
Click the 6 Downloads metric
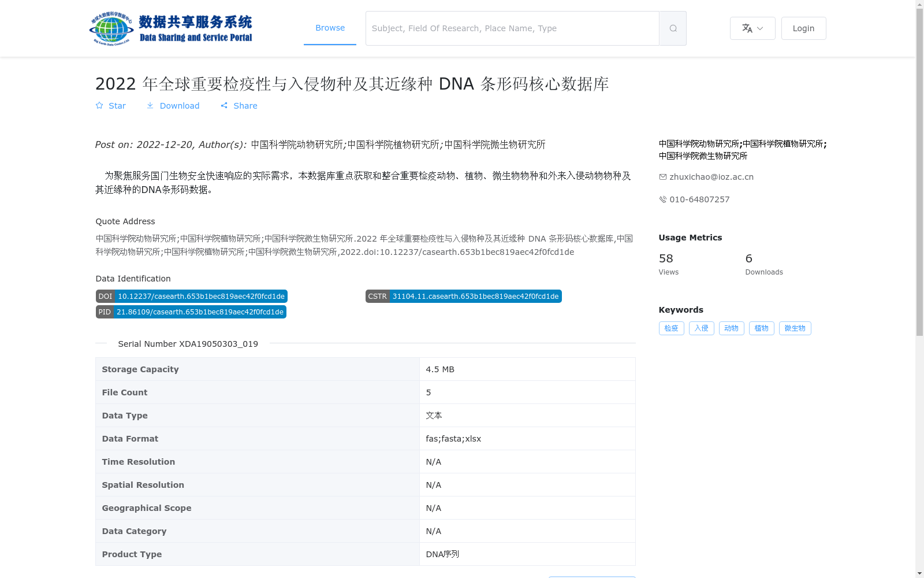[x=764, y=264]
